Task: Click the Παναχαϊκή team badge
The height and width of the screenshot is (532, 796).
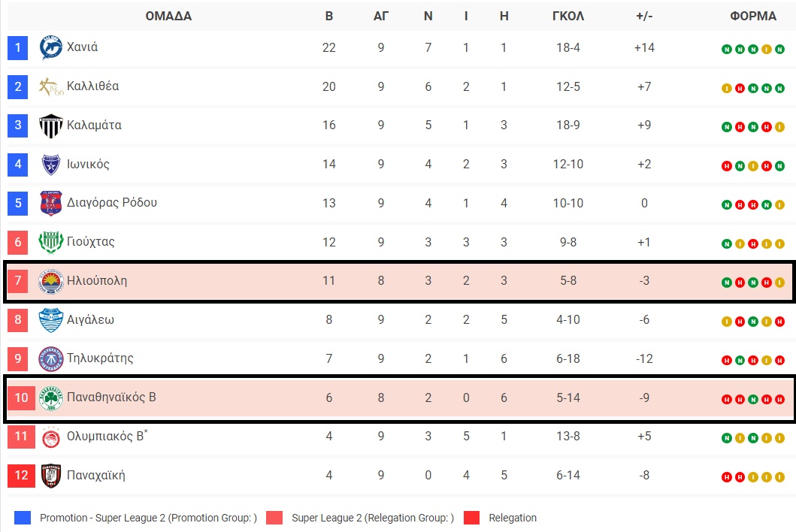Action: (51, 476)
